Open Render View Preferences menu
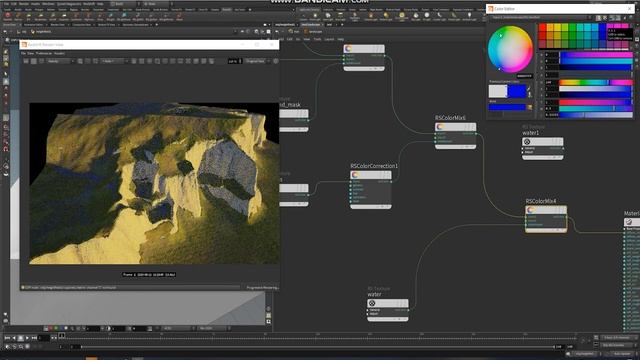 (x=44, y=53)
